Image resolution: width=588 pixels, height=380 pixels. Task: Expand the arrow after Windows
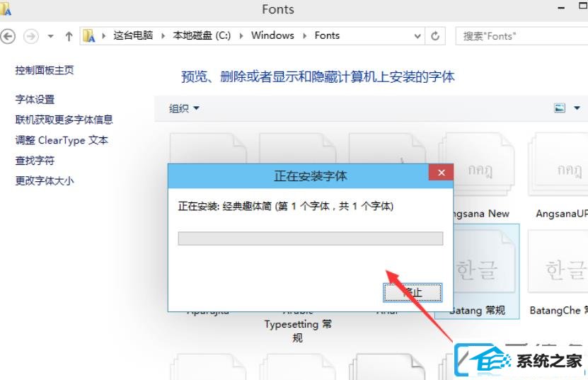click(304, 35)
